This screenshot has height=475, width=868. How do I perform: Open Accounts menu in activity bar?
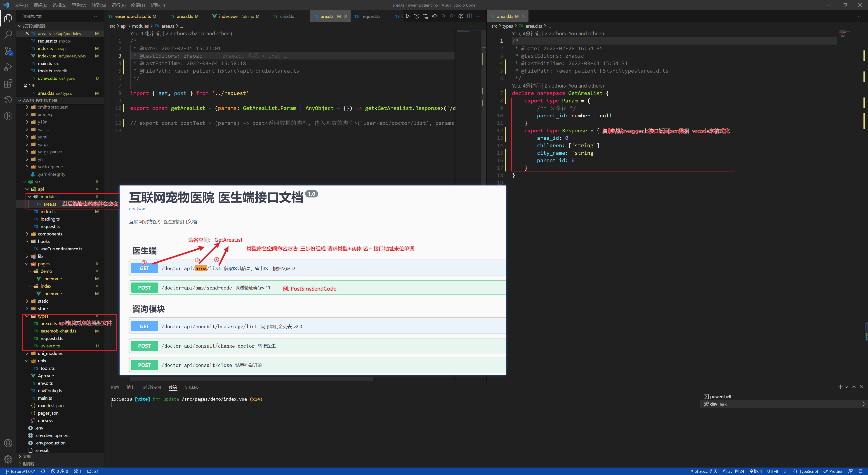(8, 443)
